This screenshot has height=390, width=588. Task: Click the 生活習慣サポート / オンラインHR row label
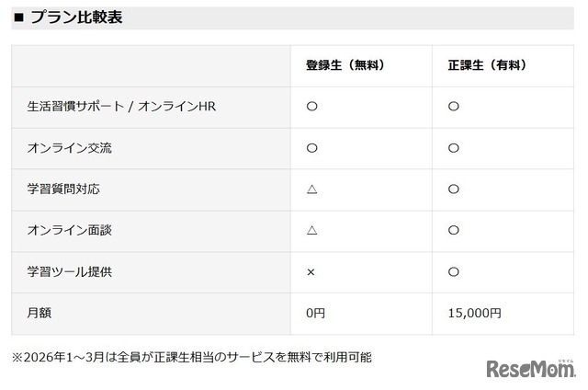click(121, 107)
